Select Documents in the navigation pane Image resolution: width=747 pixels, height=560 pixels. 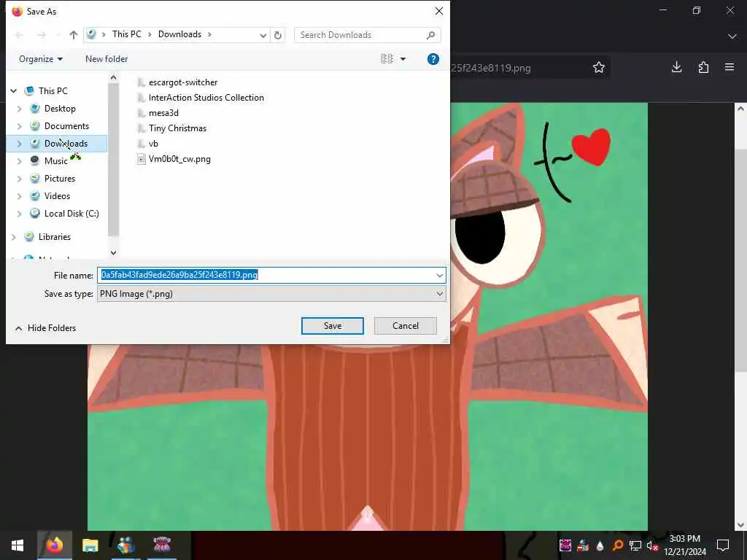point(66,126)
